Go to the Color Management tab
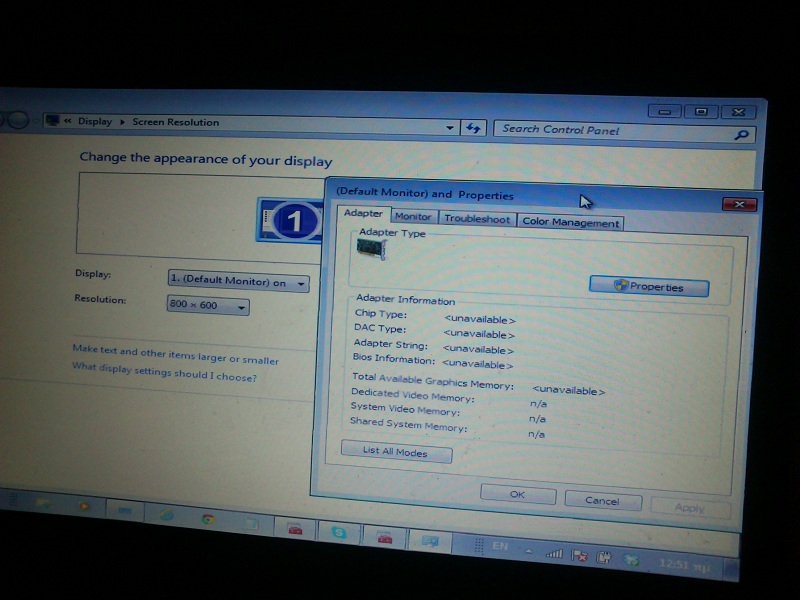This screenshot has width=800, height=600. pos(570,222)
